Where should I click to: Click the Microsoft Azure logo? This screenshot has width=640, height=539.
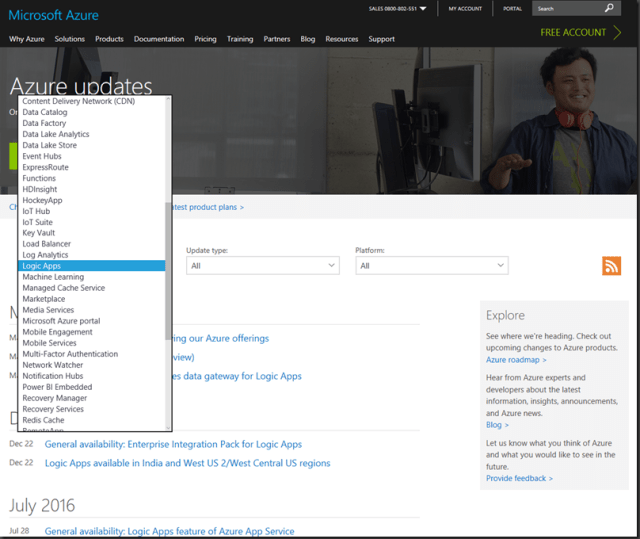[53, 15]
